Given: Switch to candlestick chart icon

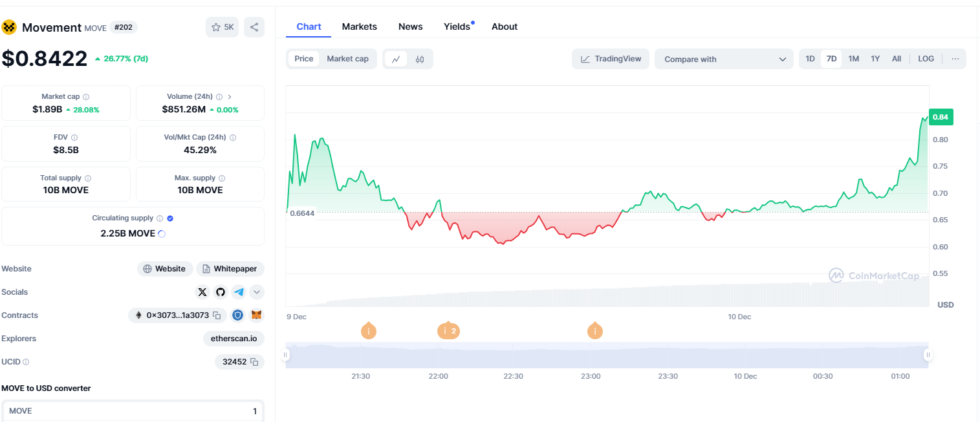Looking at the screenshot, I should click(420, 59).
